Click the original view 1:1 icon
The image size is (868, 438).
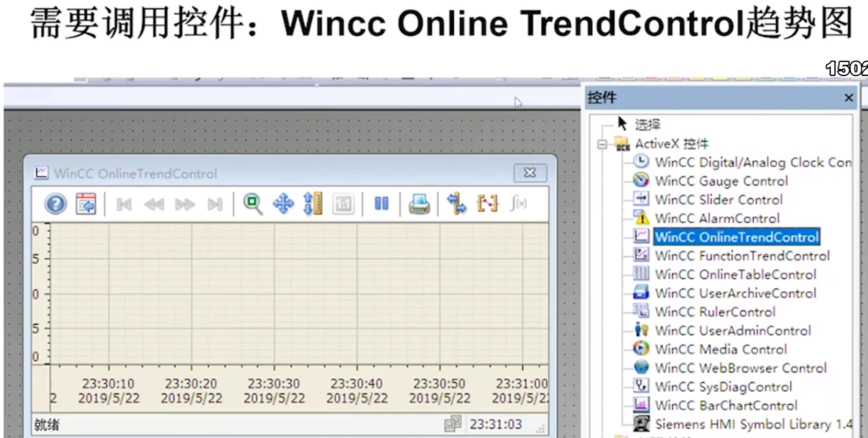(x=343, y=204)
